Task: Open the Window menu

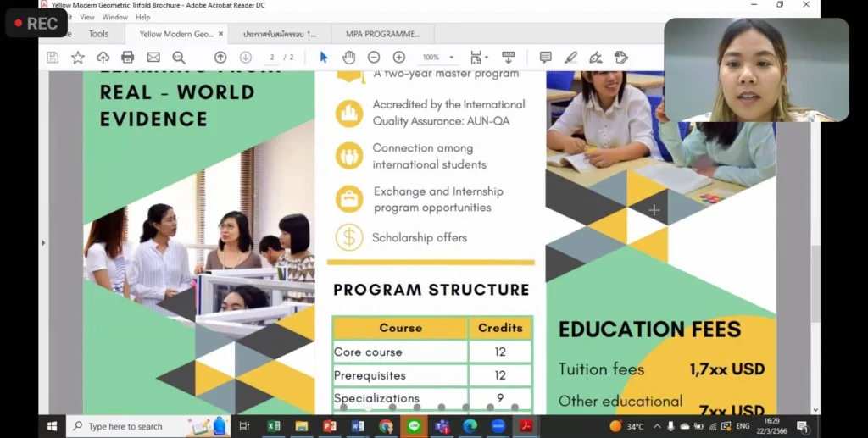Action: (115, 17)
